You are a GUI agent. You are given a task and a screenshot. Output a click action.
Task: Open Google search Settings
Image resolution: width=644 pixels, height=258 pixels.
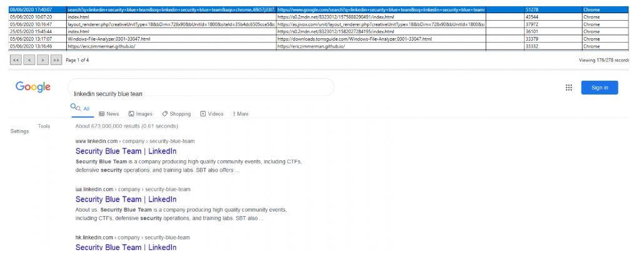(20, 132)
